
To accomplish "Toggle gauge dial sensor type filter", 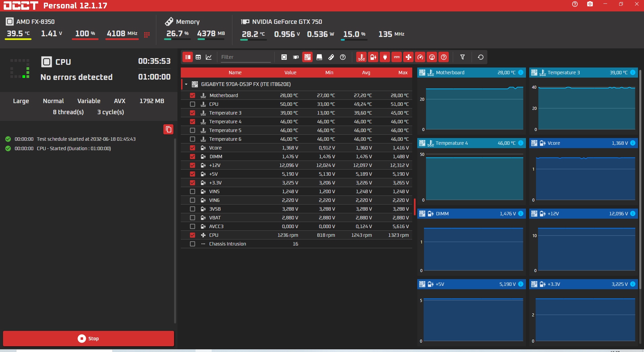I will coord(432,57).
